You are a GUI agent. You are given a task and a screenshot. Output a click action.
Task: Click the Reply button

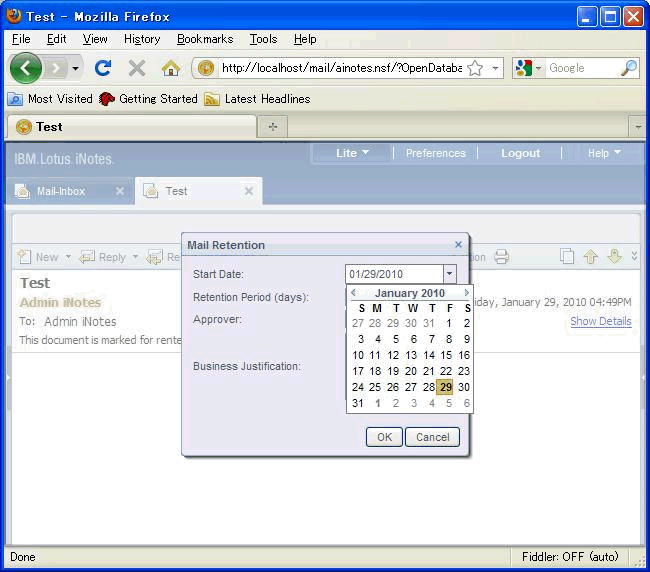[103, 257]
